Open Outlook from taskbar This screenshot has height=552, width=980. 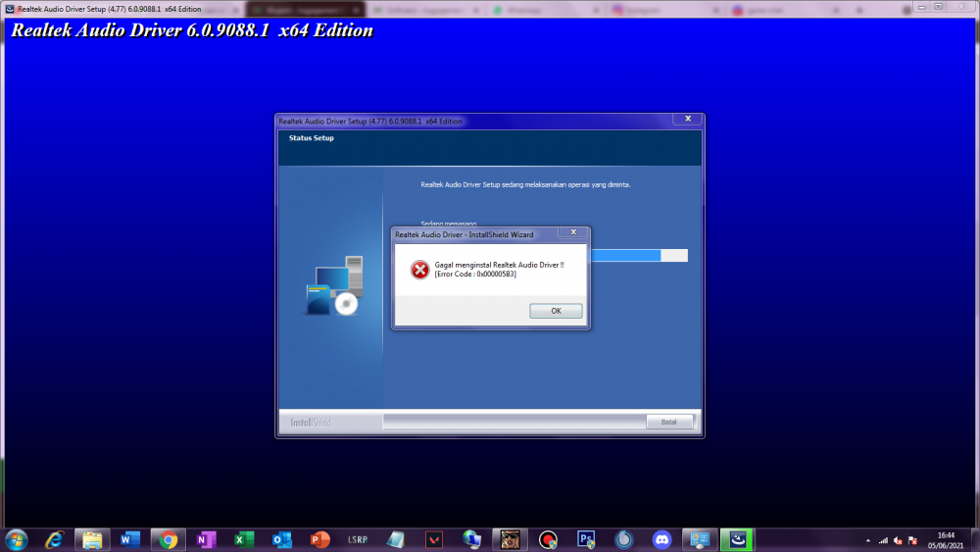pyautogui.click(x=282, y=539)
